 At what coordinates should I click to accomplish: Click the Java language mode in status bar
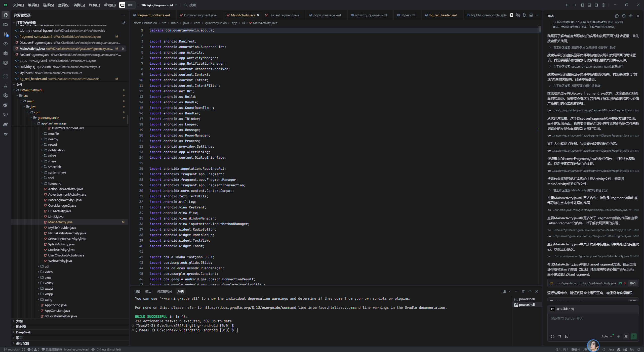[611, 349]
